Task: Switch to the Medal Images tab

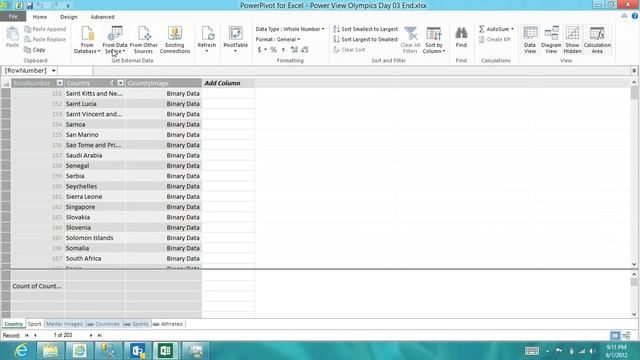Action: [x=64, y=324]
